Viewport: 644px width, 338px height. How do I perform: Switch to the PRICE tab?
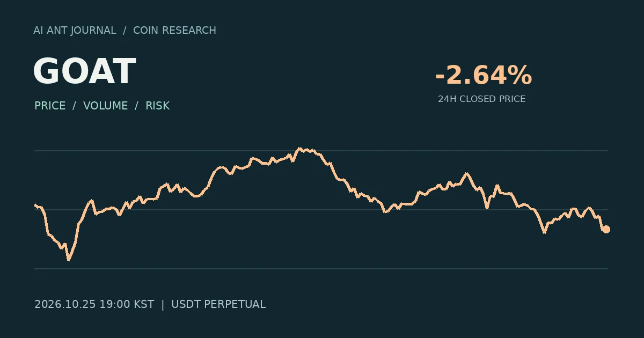tap(50, 106)
